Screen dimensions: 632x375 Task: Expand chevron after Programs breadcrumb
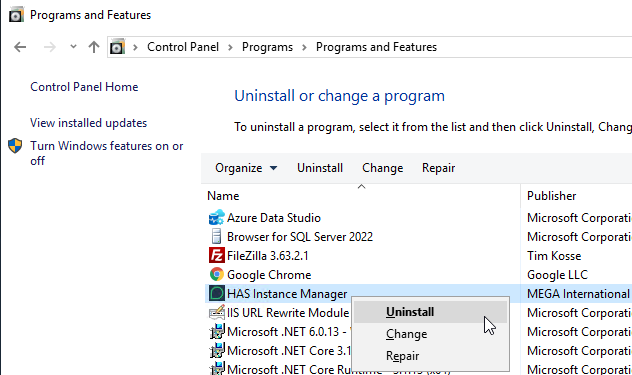[304, 47]
